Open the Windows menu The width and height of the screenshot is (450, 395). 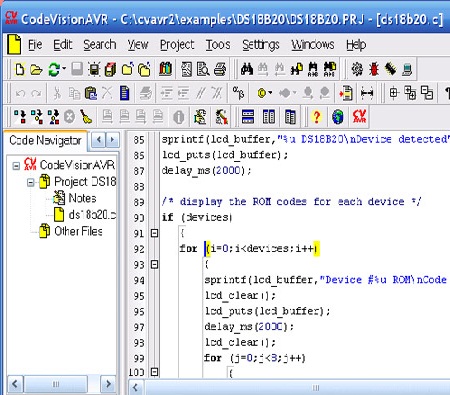pyautogui.click(x=313, y=45)
